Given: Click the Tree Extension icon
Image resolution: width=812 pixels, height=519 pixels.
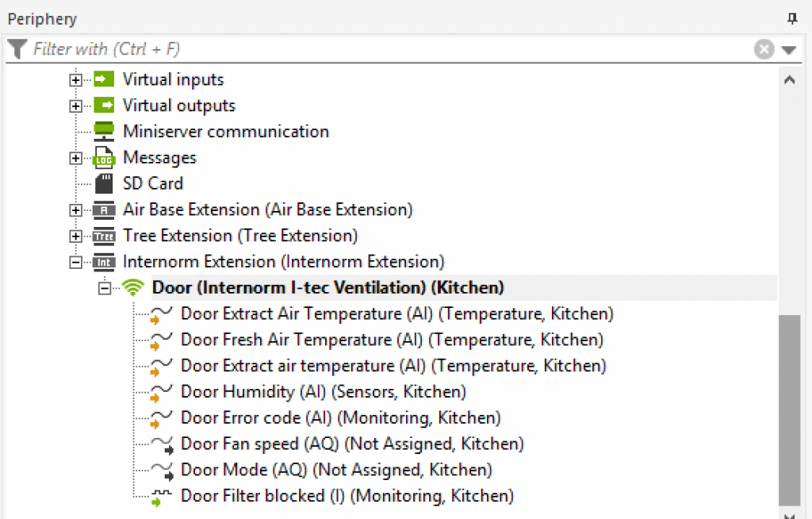Looking at the screenshot, I should click(103, 236).
